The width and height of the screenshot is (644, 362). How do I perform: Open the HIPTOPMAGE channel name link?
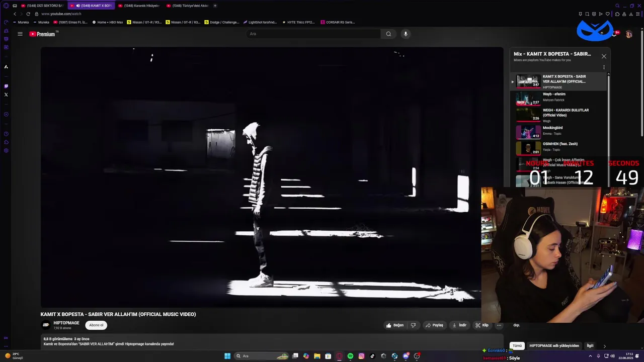point(66,323)
